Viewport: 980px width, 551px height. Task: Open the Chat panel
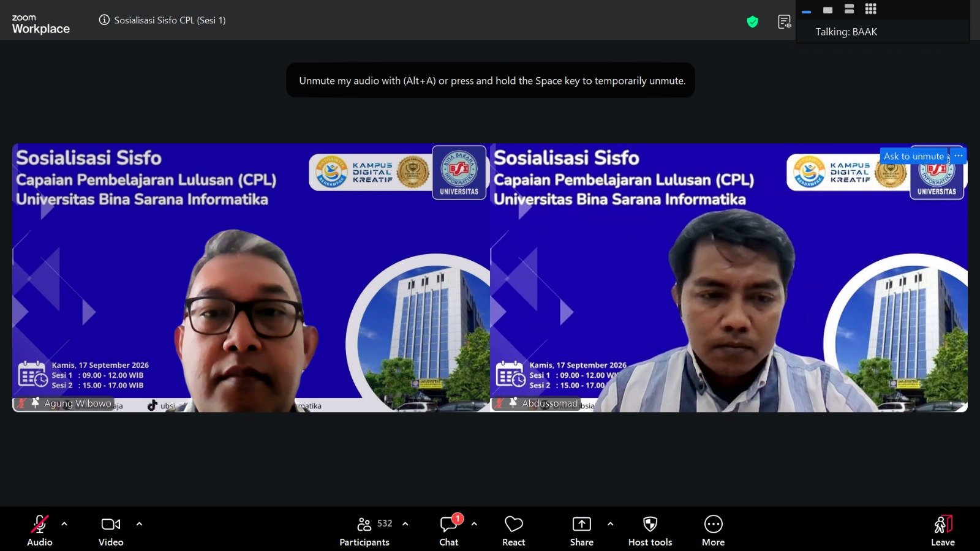tap(449, 530)
